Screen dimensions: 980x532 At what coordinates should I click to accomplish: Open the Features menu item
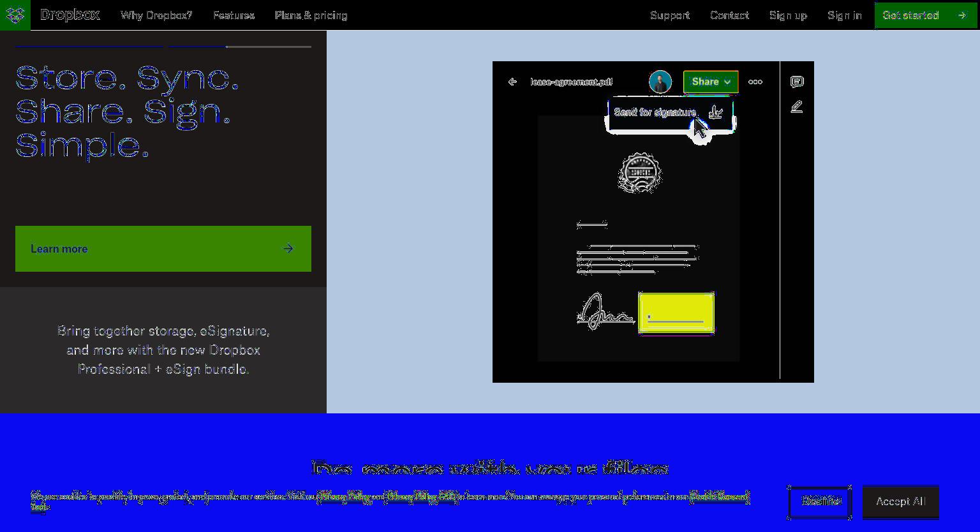[x=234, y=15]
